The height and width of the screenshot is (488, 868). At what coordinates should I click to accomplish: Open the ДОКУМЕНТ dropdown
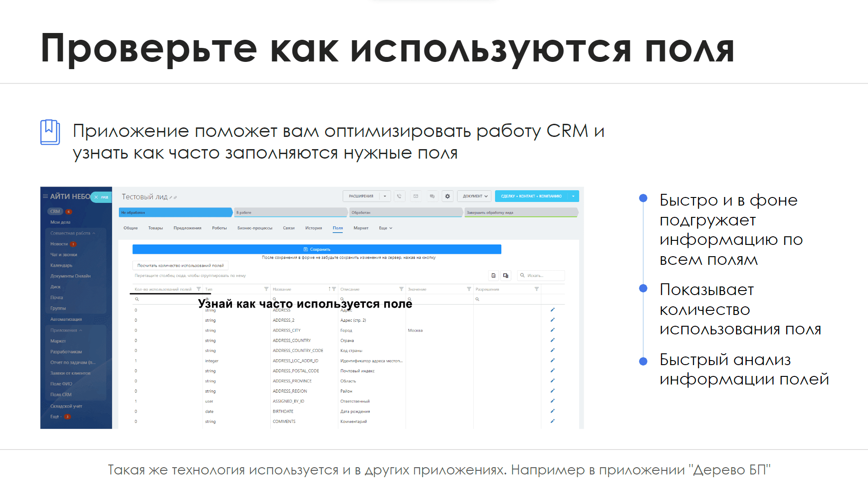[474, 196]
